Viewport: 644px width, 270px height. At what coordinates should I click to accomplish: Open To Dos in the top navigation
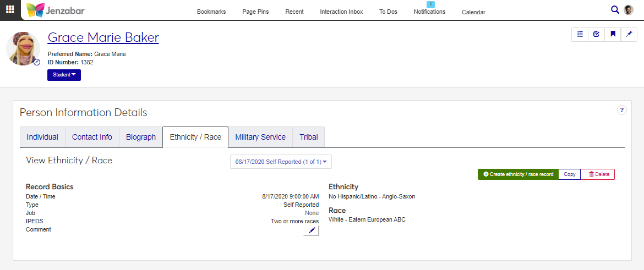click(388, 12)
